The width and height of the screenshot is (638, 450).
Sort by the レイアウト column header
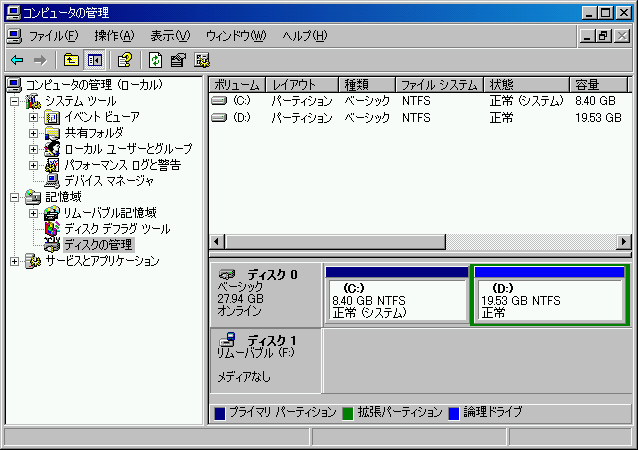(302, 85)
